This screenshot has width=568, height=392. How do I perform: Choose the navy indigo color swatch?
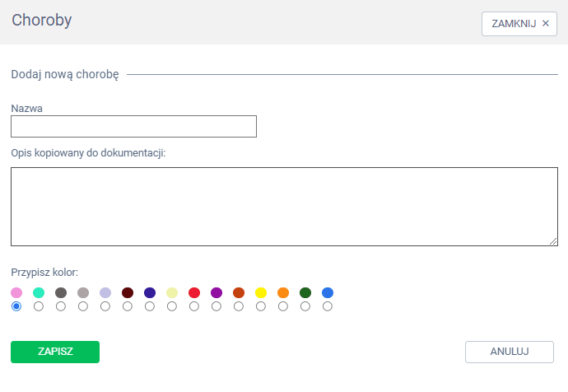coord(150,292)
